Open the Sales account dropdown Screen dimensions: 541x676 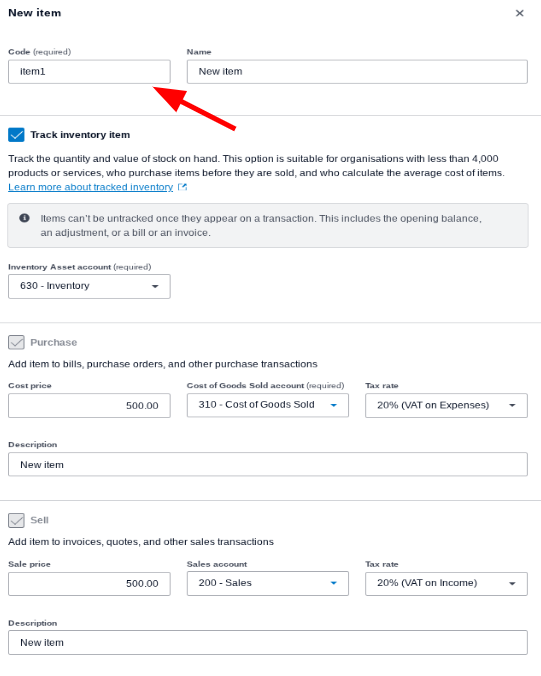[x=268, y=583]
